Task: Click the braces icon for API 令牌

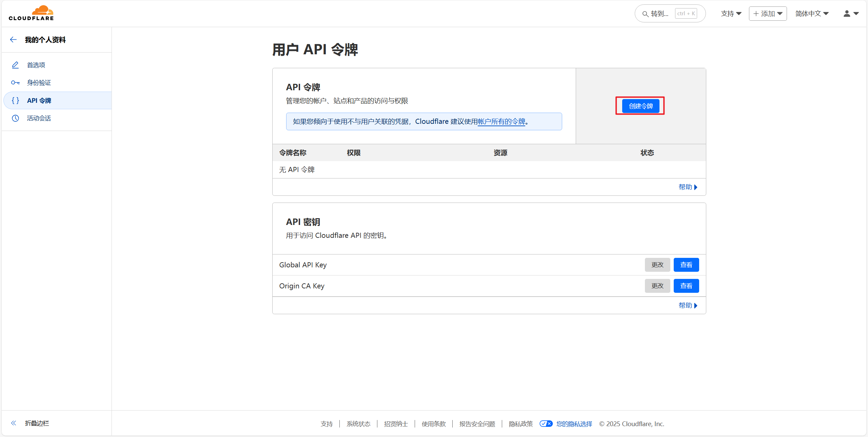Action: (x=15, y=100)
